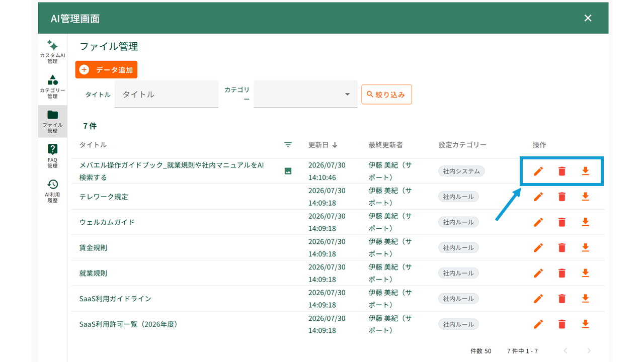Go to the next page arrow
The width and height of the screenshot is (644, 362).
pyautogui.click(x=589, y=351)
